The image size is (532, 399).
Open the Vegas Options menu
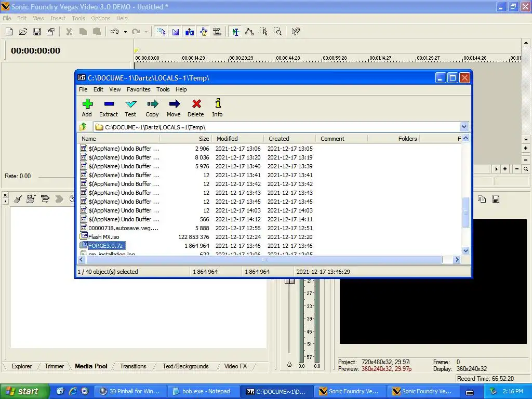click(100, 18)
